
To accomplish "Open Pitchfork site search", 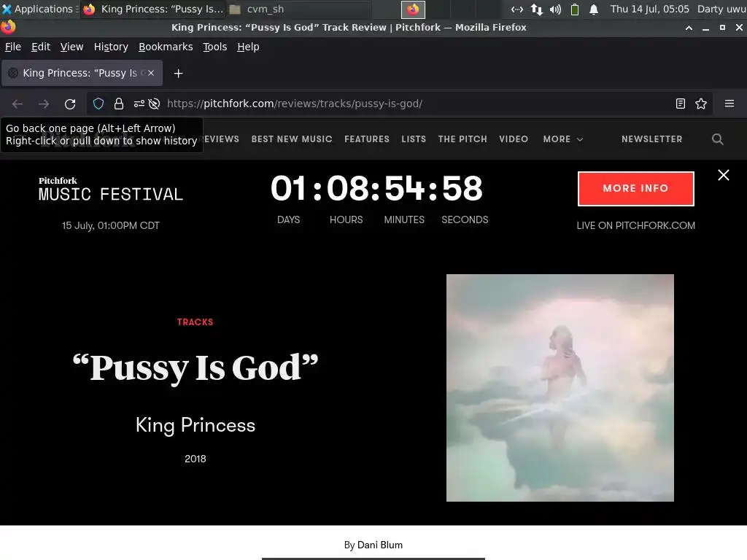I will tap(718, 139).
